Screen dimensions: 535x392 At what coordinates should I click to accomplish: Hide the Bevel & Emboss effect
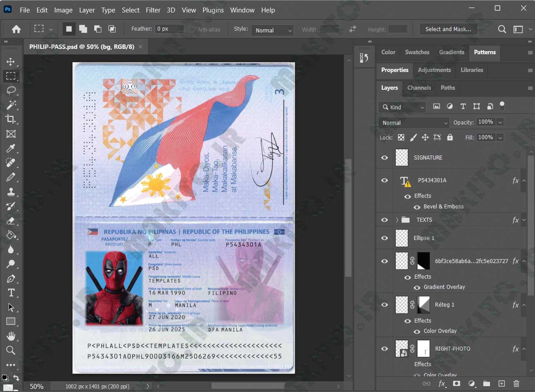point(417,207)
